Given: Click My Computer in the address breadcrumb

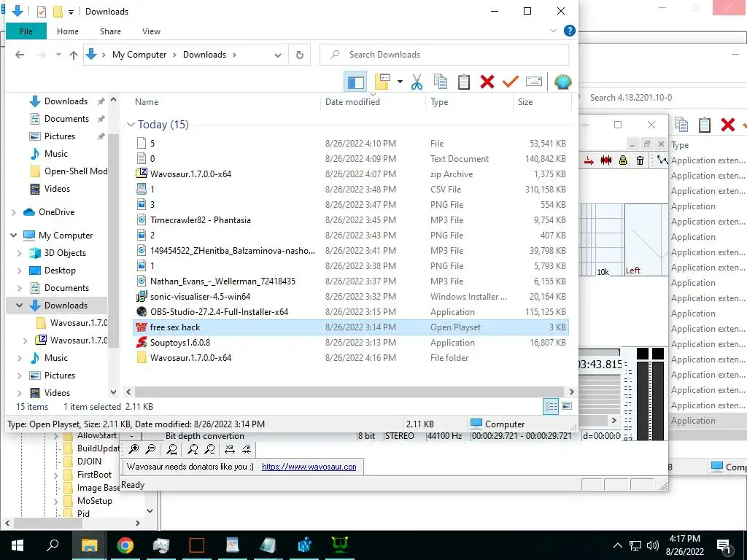Looking at the screenshot, I should coord(139,55).
